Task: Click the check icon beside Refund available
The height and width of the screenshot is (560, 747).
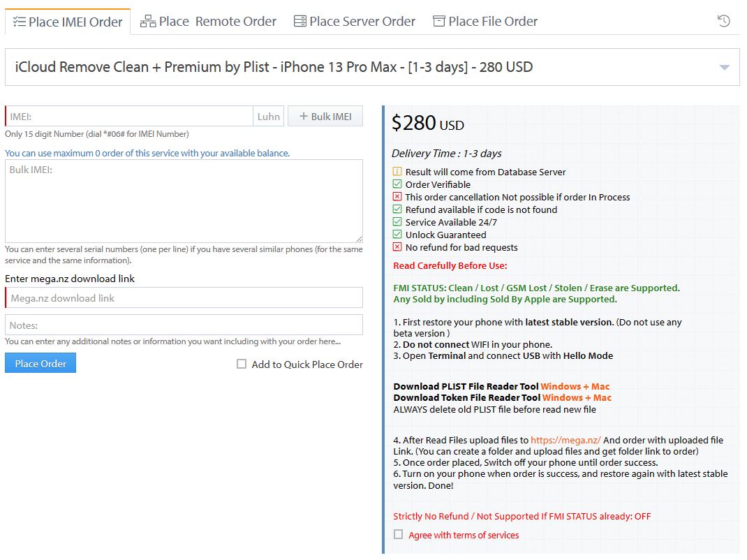Action: 397,209
